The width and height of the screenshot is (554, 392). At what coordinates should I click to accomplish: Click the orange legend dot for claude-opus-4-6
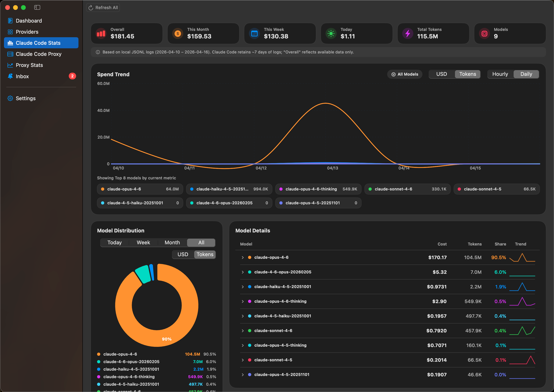(99, 354)
